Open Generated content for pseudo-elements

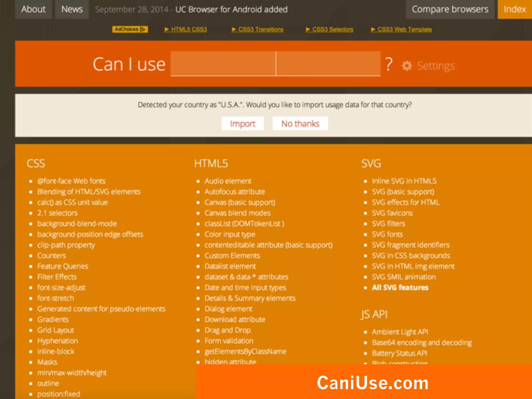point(101,309)
